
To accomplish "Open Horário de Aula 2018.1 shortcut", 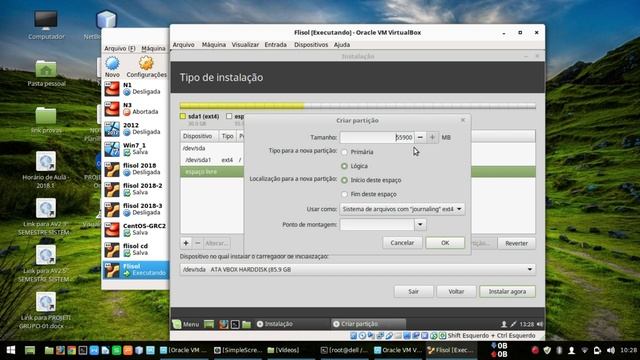I will point(46,169).
